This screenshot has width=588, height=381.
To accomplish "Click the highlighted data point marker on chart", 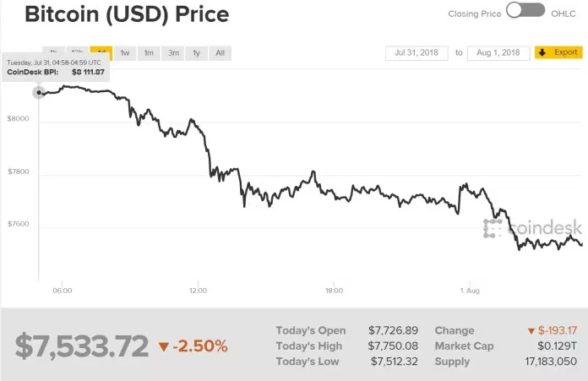I will (39, 92).
